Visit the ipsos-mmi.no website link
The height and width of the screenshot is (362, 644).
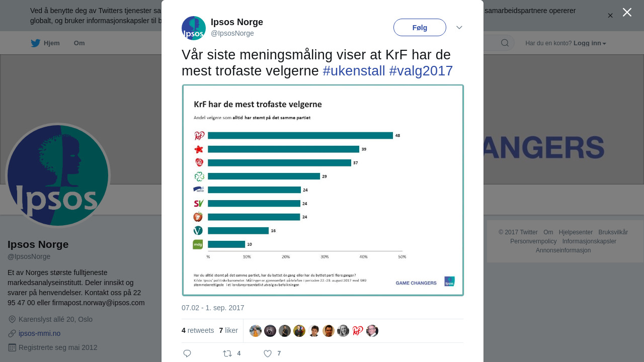pyautogui.click(x=39, y=333)
